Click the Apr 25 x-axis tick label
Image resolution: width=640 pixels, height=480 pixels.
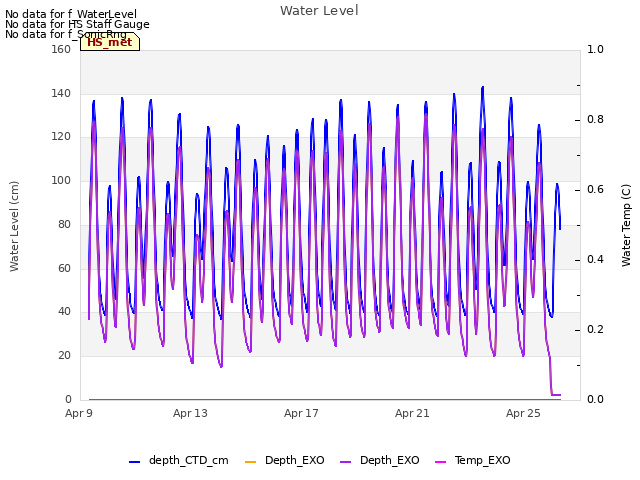click(x=523, y=413)
